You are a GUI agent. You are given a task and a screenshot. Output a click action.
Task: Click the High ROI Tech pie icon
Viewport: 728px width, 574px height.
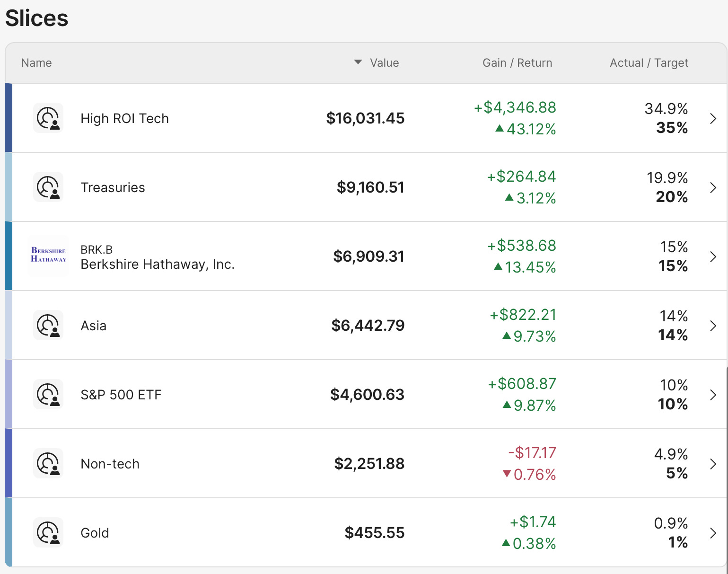coord(48,118)
